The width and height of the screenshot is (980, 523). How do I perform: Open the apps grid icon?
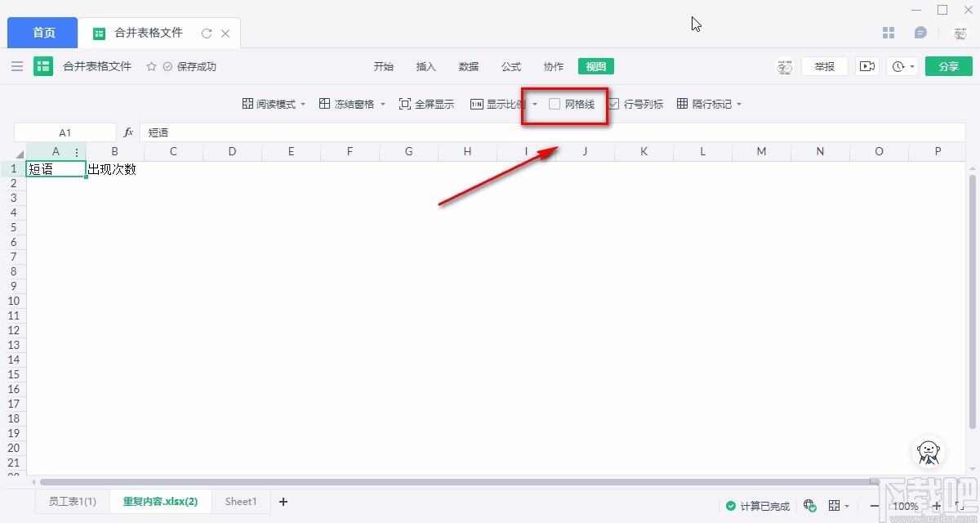[889, 33]
